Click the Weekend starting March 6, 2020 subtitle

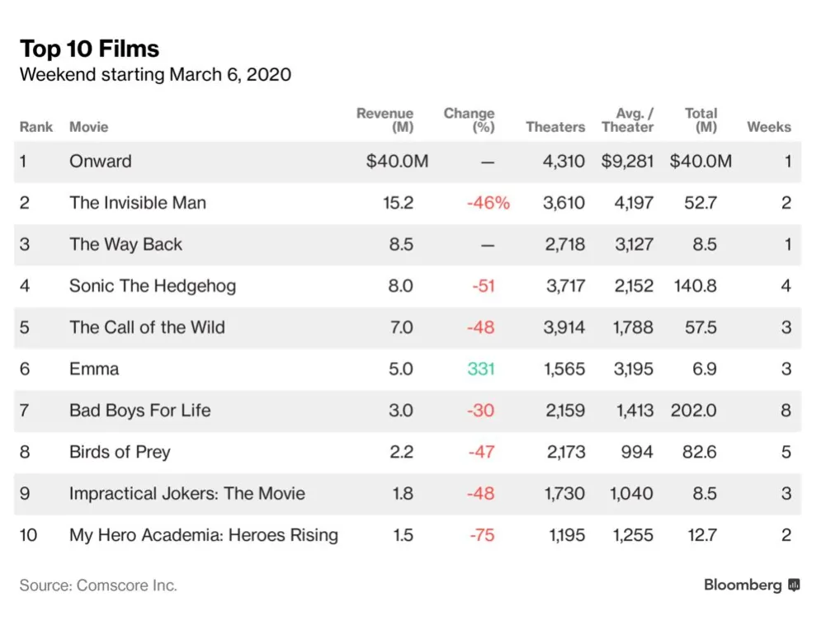(x=155, y=75)
